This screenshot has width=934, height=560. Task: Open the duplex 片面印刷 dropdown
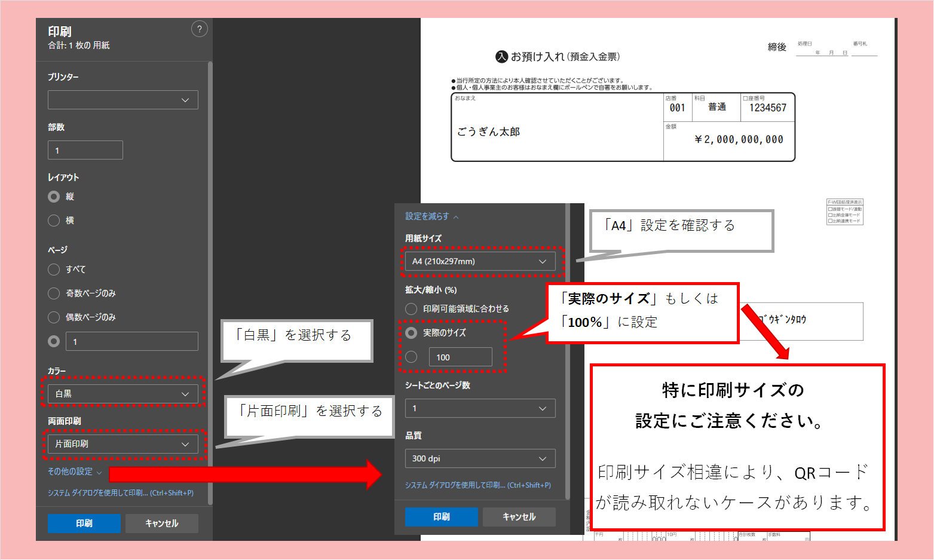pyautogui.click(x=123, y=444)
